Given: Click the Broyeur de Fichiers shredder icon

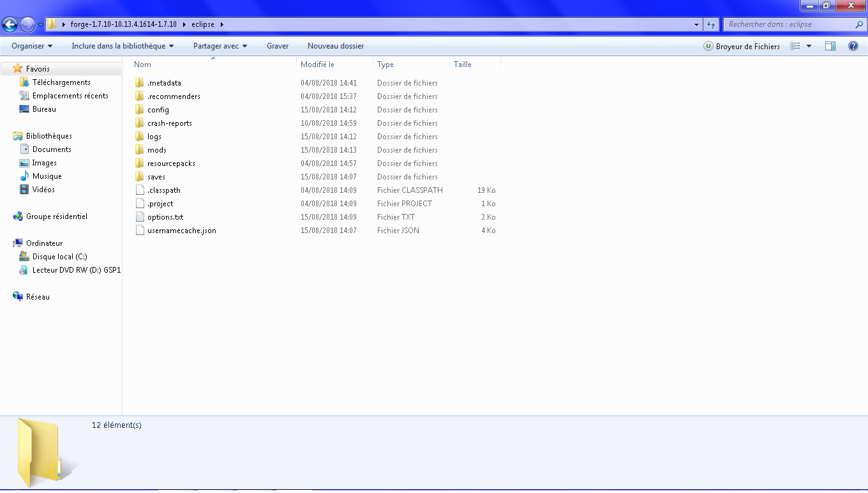Looking at the screenshot, I should [708, 46].
